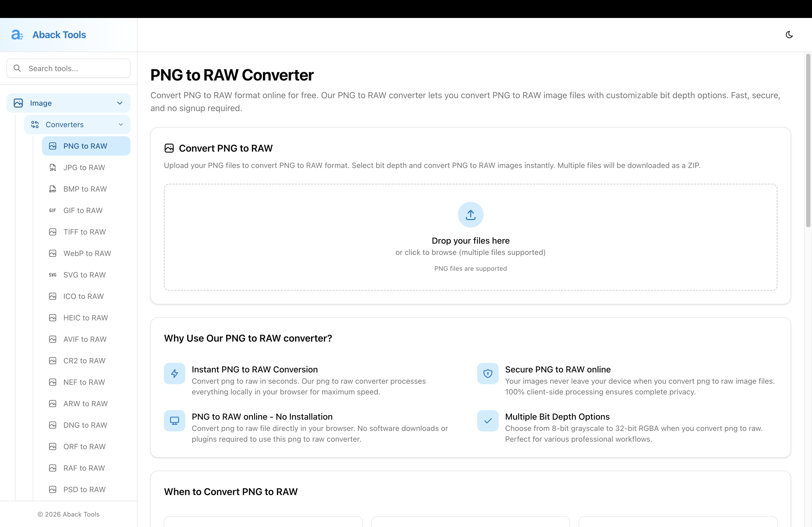Toggle dark mode with the moon icon
The image size is (812, 527).
pos(789,34)
